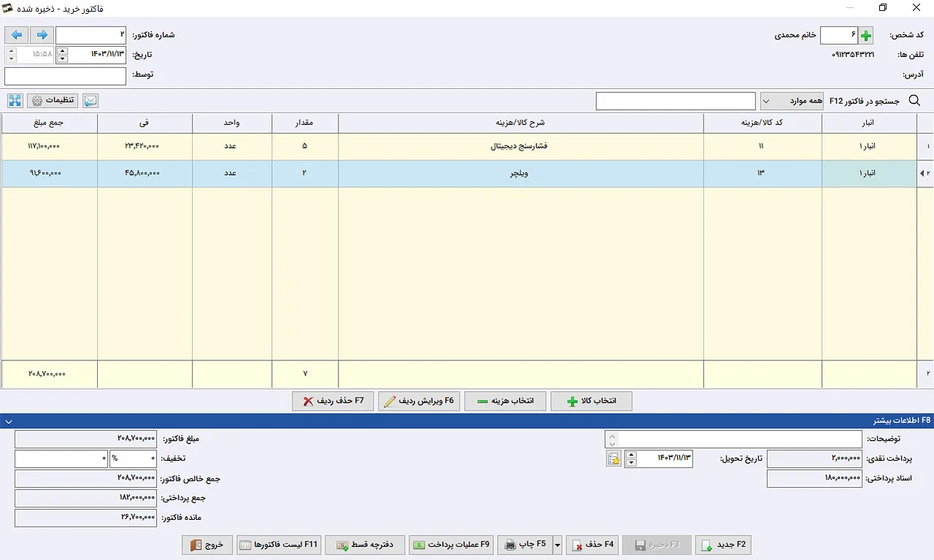Select the فشارسنج دیجیتال row cell
934x560 pixels.
click(521, 147)
